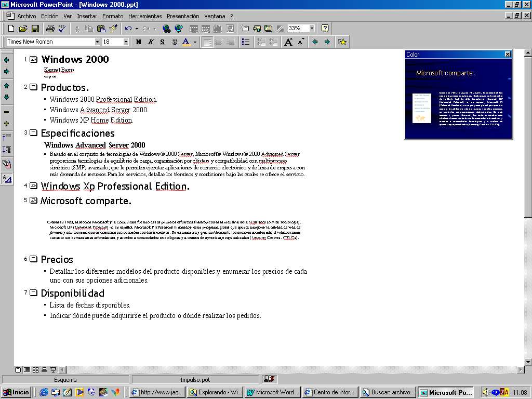Toggle underline S button
532x399 pixels.
pyautogui.click(x=162, y=42)
